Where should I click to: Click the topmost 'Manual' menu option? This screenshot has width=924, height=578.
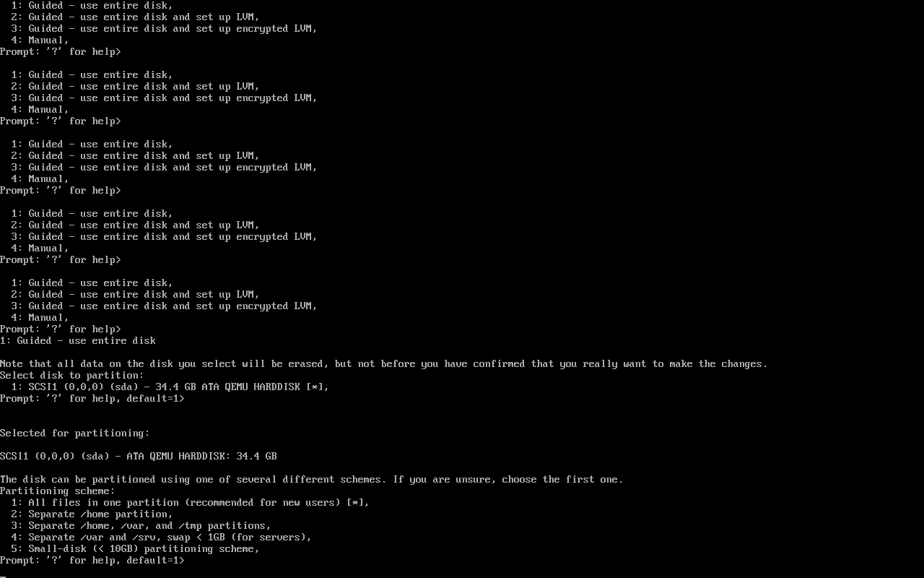(x=40, y=40)
